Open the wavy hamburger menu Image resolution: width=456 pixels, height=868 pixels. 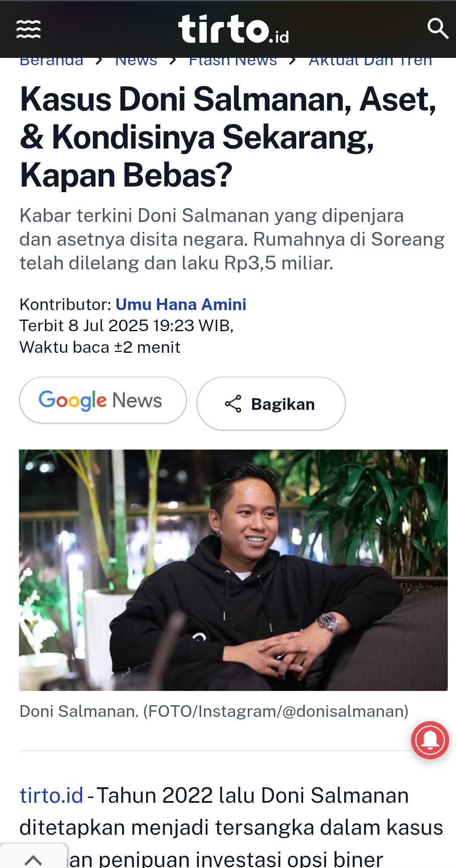pos(28,29)
